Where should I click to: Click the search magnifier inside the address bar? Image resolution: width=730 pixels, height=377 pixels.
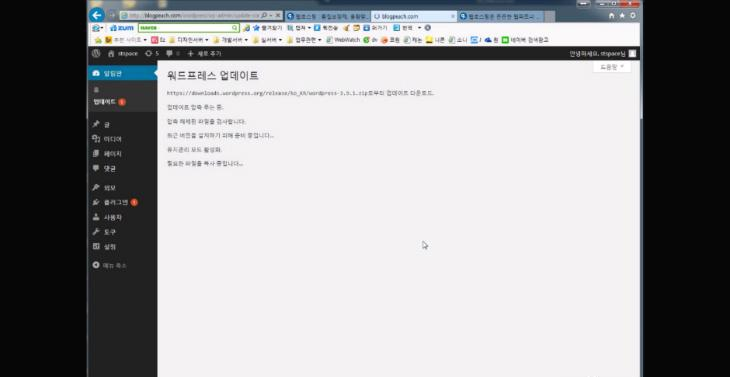click(264, 15)
